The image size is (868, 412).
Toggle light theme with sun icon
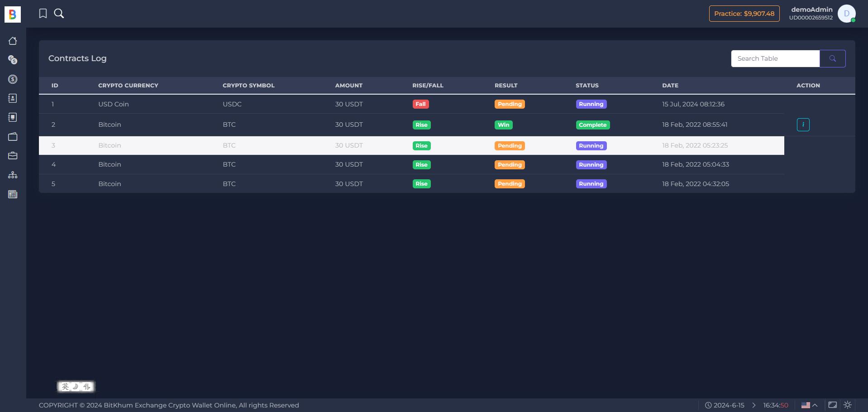pos(848,405)
